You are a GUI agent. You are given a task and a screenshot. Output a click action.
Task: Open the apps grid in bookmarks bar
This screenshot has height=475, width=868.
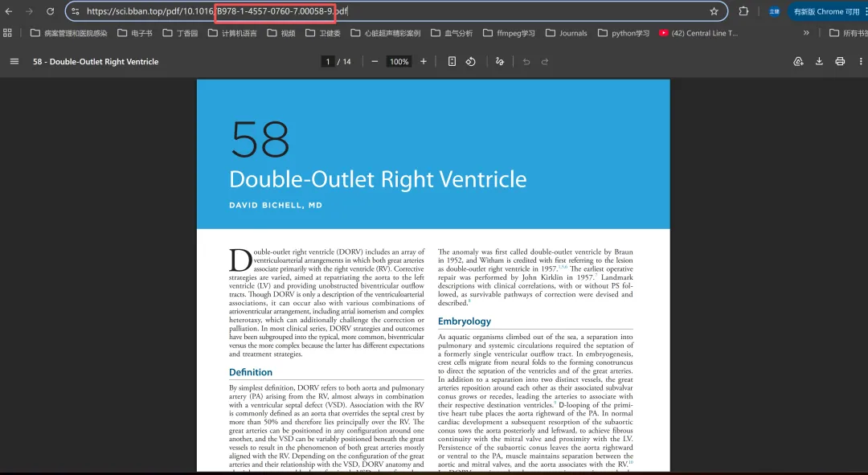coord(7,33)
